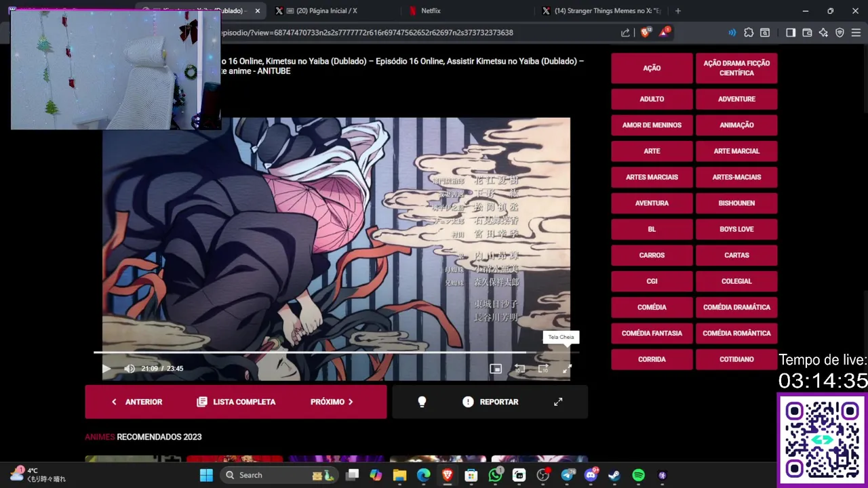Close the Kimetsu no Yaiba Dublado tab
Viewport: 868px width, 488px height.
(x=258, y=11)
